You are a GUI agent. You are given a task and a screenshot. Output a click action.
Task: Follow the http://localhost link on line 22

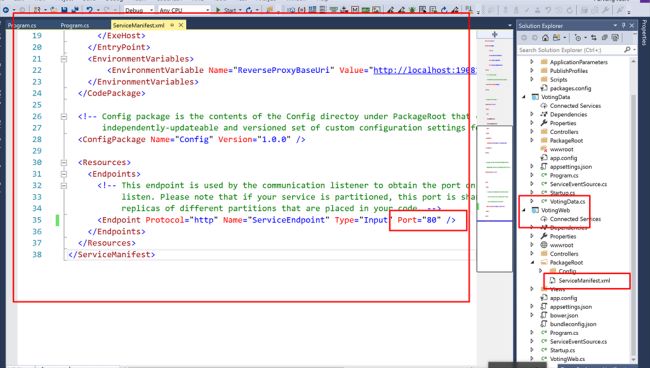(424, 70)
